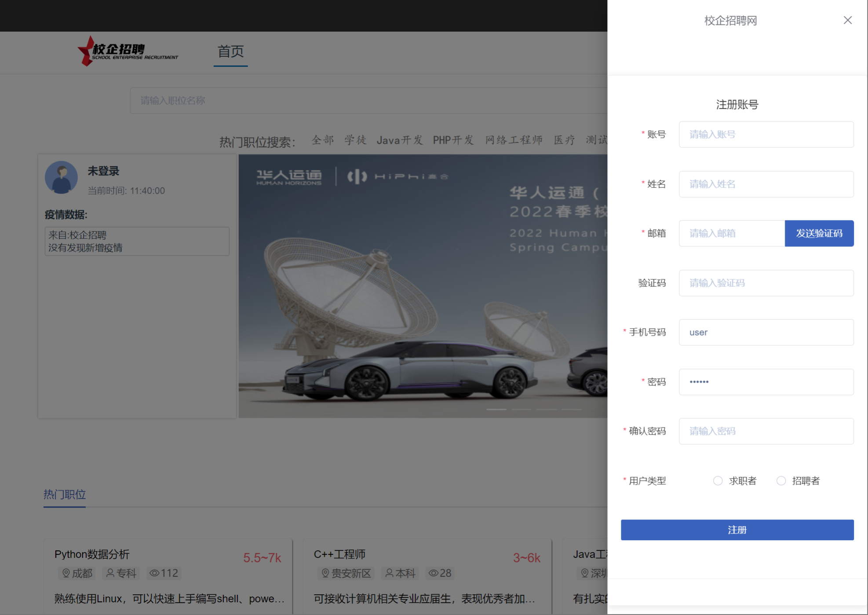Close the registration drawer with X icon
868x615 pixels.
click(847, 20)
